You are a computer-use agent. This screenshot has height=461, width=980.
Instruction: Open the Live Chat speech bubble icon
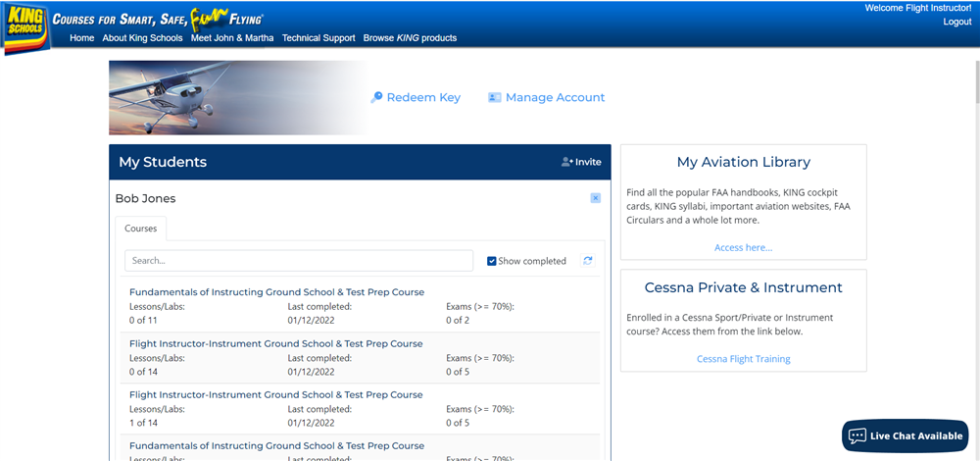(857, 435)
